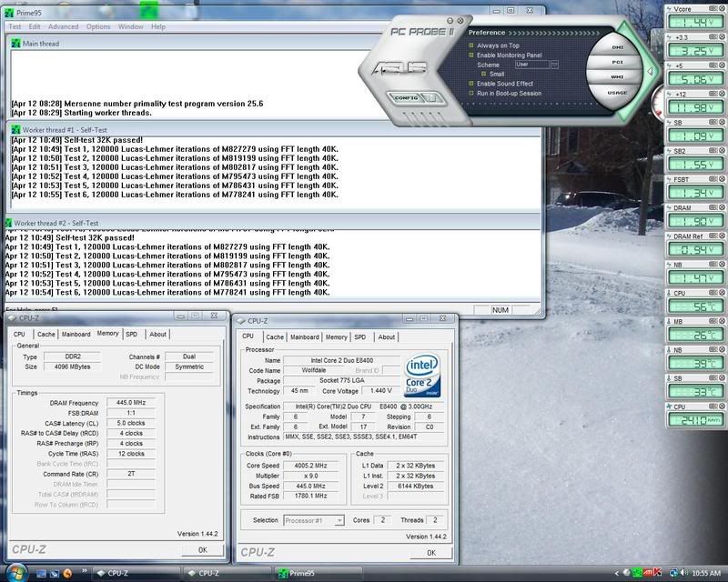Open Prime95 Advanced menu
728x582 pixels.
click(x=63, y=26)
